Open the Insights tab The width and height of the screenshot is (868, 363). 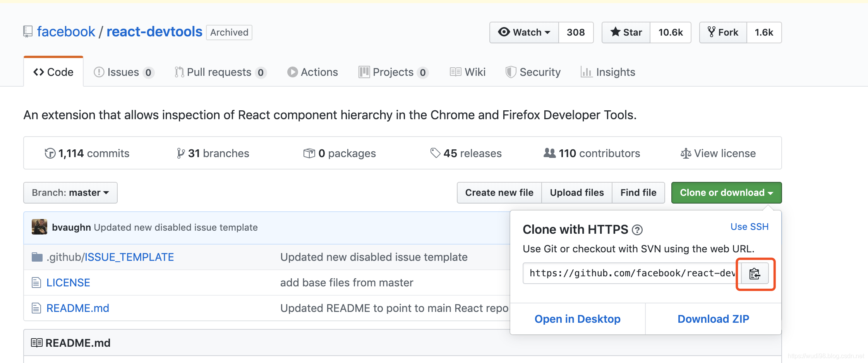608,72
